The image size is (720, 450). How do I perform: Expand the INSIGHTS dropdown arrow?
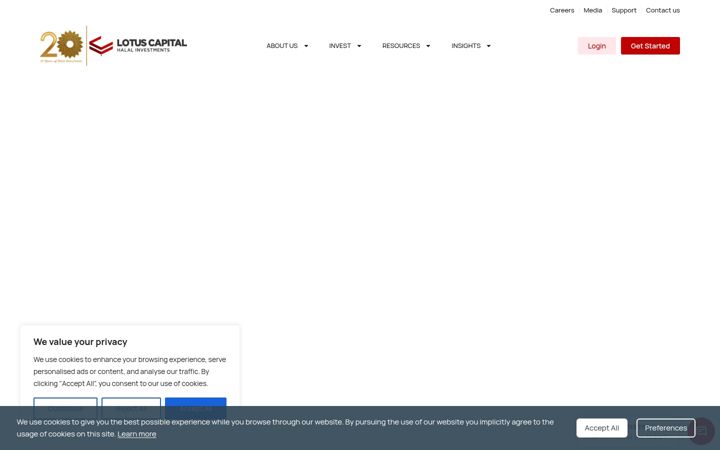point(489,46)
